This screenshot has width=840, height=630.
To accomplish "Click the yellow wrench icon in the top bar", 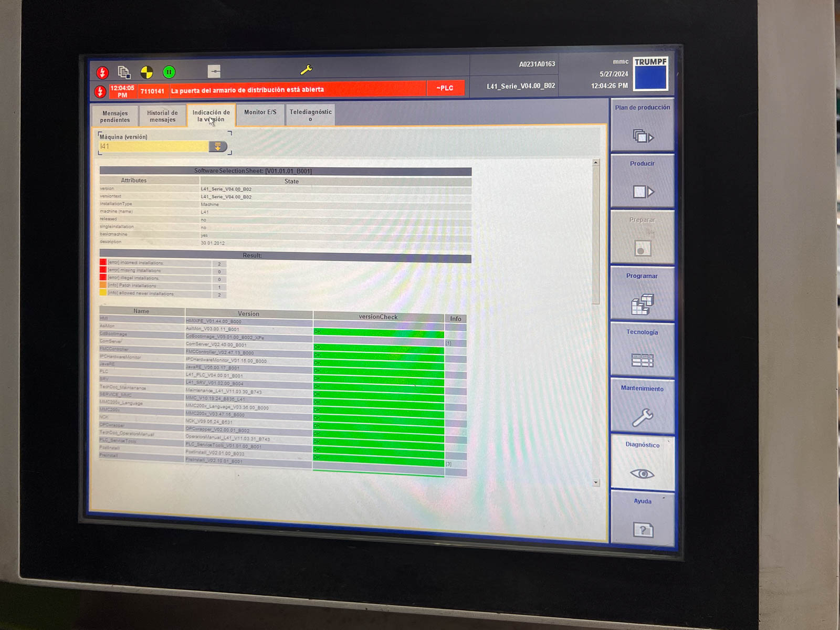I will [x=306, y=69].
